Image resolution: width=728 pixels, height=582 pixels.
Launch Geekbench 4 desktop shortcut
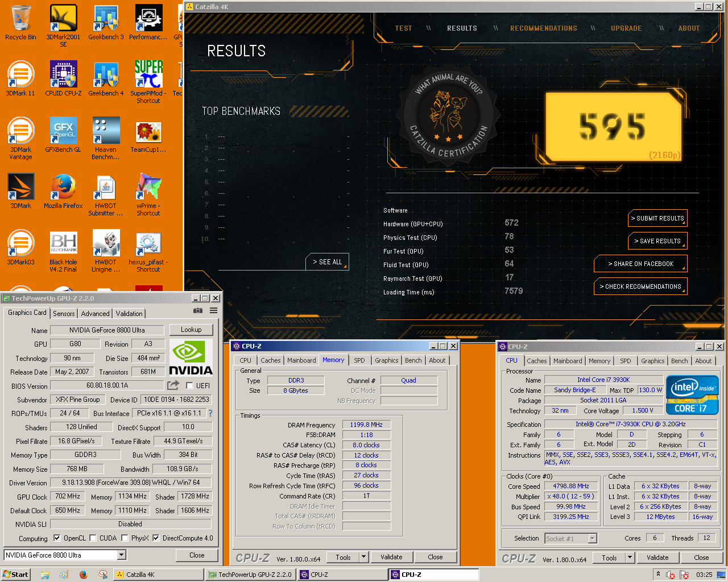pos(106,79)
